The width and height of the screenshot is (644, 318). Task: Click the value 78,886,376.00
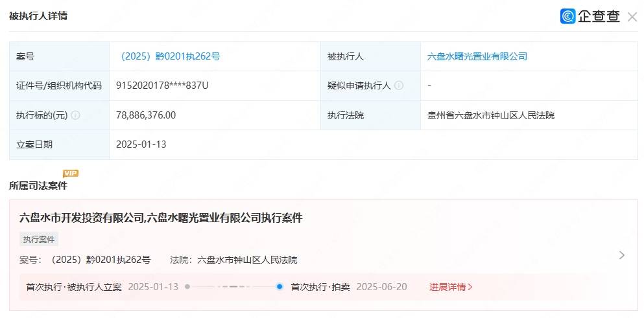point(146,115)
